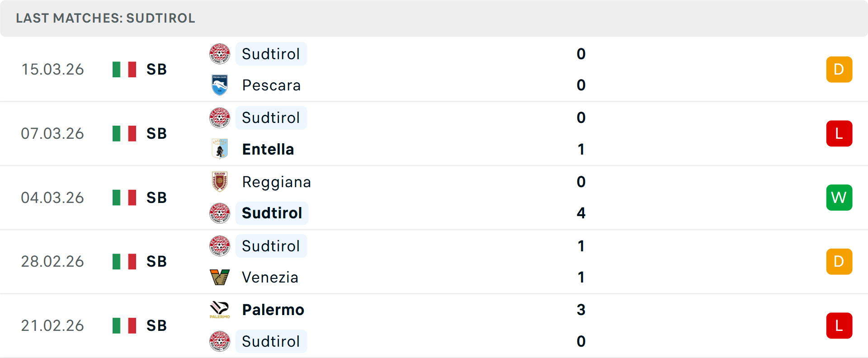Click the Italy flag in the 07.03.26 row

pyautogui.click(x=124, y=133)
